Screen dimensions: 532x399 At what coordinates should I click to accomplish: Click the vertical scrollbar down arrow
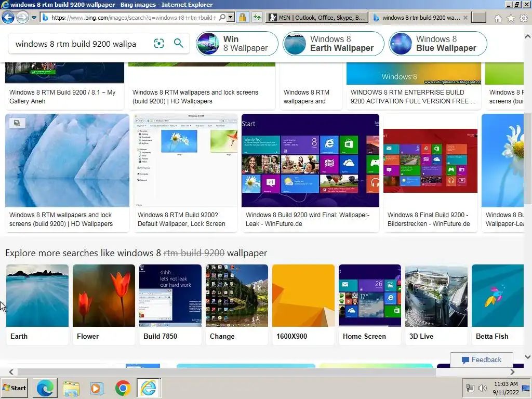(x=528, y=356)
